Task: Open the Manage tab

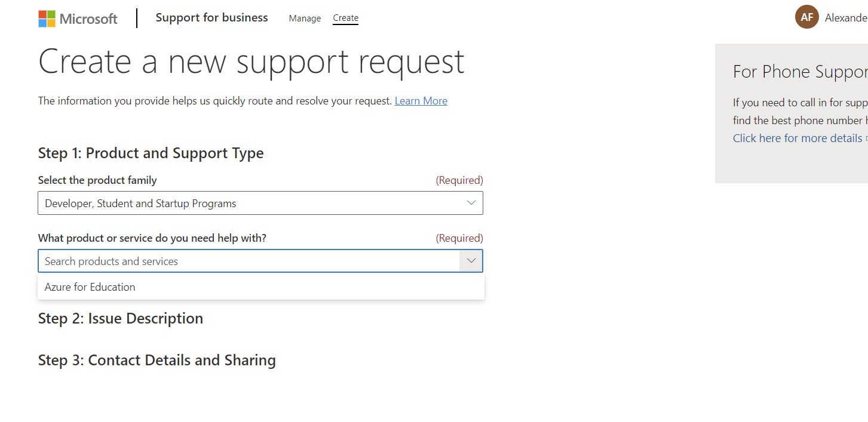Action: coord(305,19)
